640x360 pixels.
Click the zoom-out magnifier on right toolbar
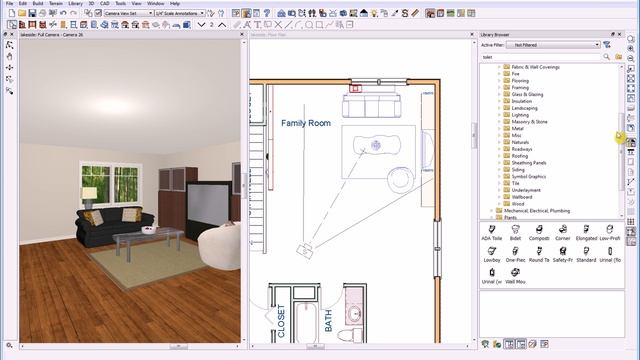tap(631, 58)
